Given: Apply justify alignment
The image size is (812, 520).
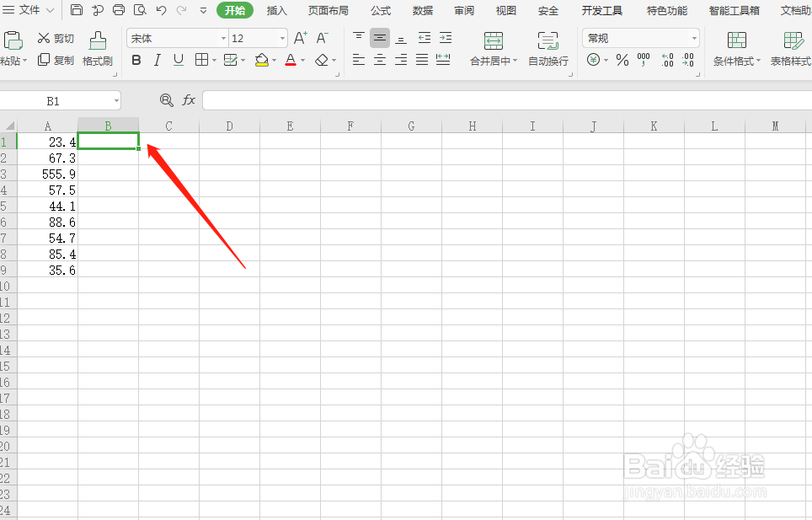Looking at the screenshot, I should [x=422, y=60].
